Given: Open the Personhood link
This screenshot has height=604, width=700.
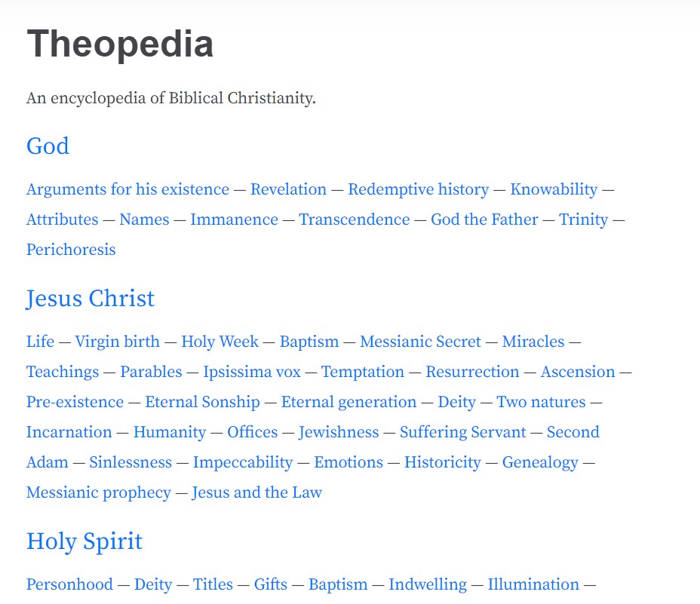Looking at the screenshot, I should coord(69,584).
